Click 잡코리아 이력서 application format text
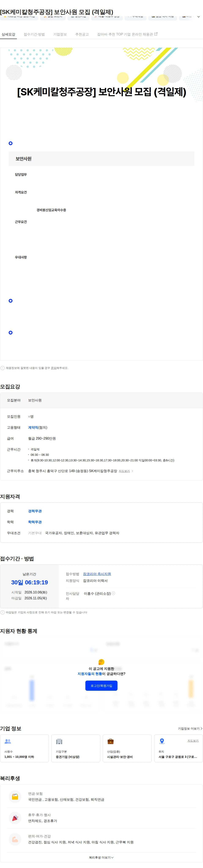This screenshot has width=203, height=868. pyautogui.click(x=95, y=581)
